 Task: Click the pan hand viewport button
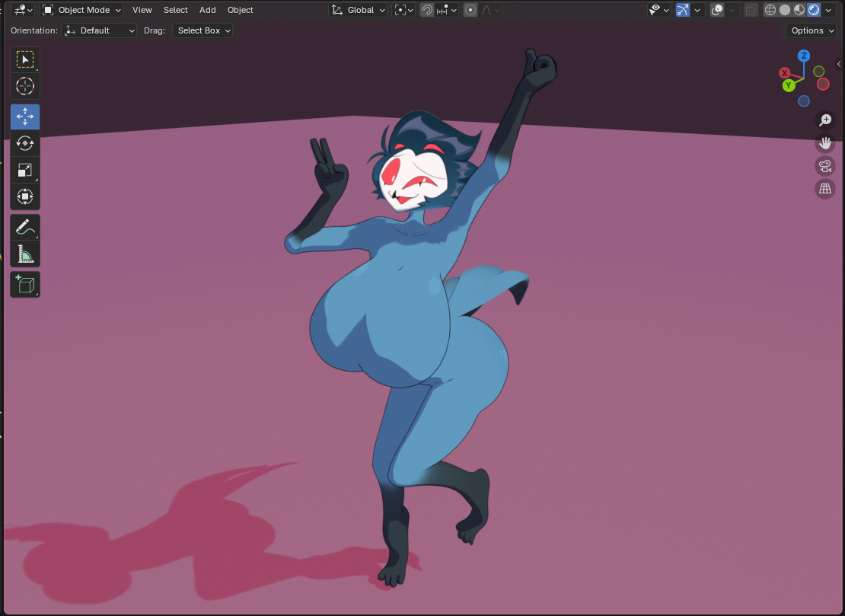(x=825, y=143)
